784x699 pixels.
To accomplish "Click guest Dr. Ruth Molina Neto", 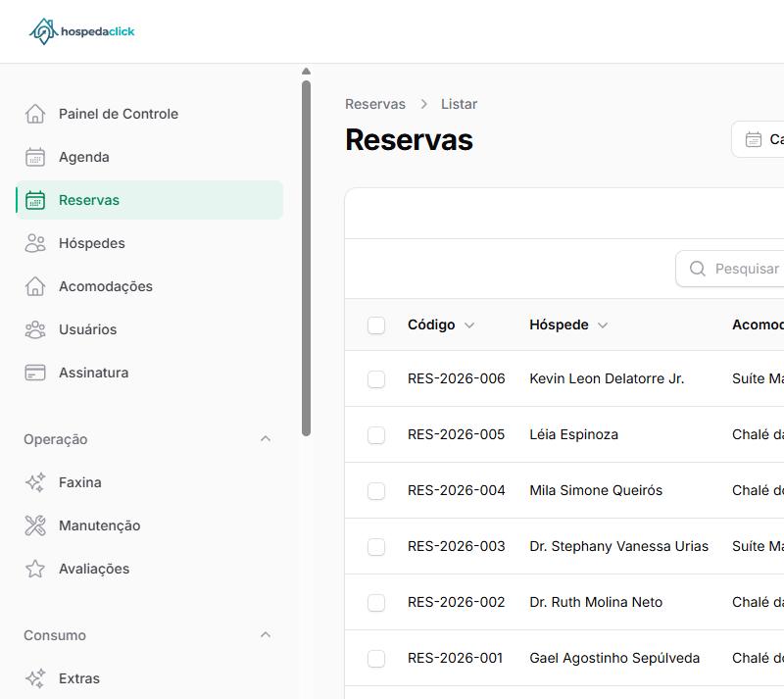I will (596, 602).
